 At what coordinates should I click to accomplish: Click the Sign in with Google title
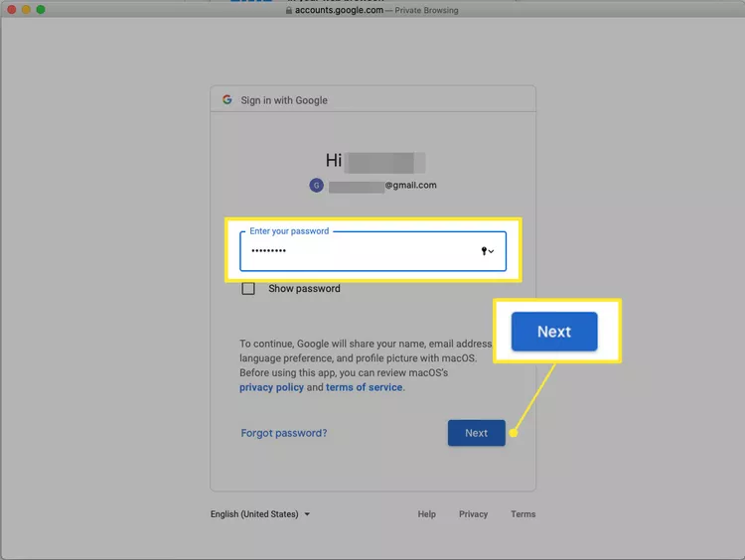point(284,100)
